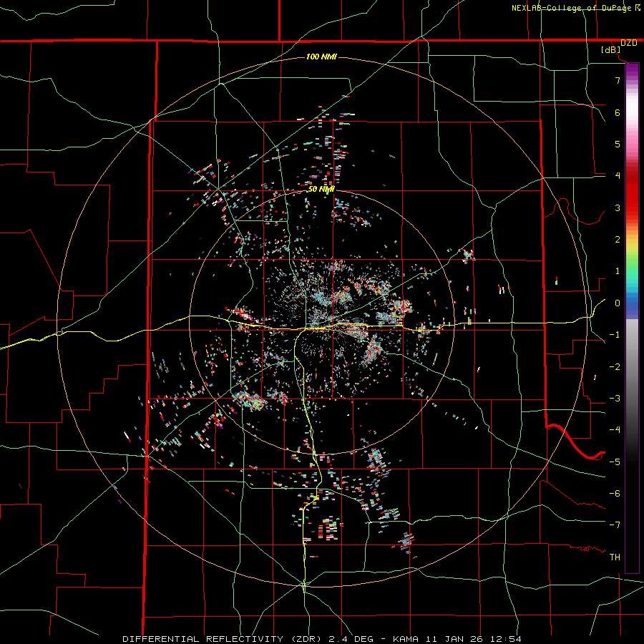Click the positive 1 dB tick label
Viewport: 644px width, 644px height.
point(618,271)
